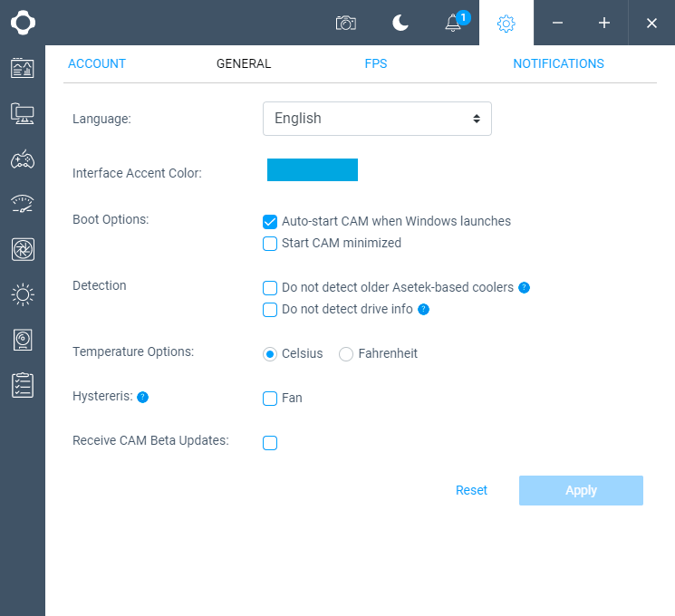
Task: Disable Auto-start CAM when Windows launches
Action: click(270, 221)
